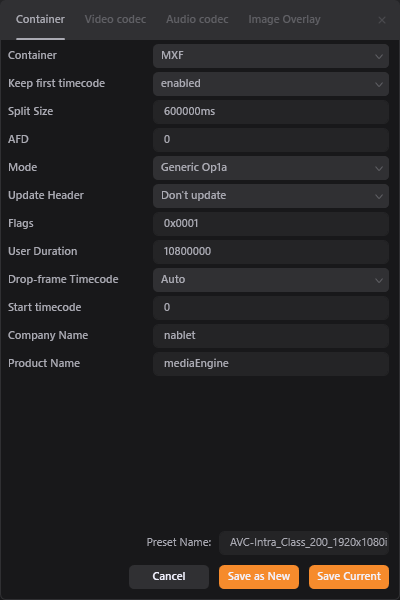Focus the Split Size input field
The height and width of the screenshot is (600, 400).
pyautogui.click(x=271, y=111)
